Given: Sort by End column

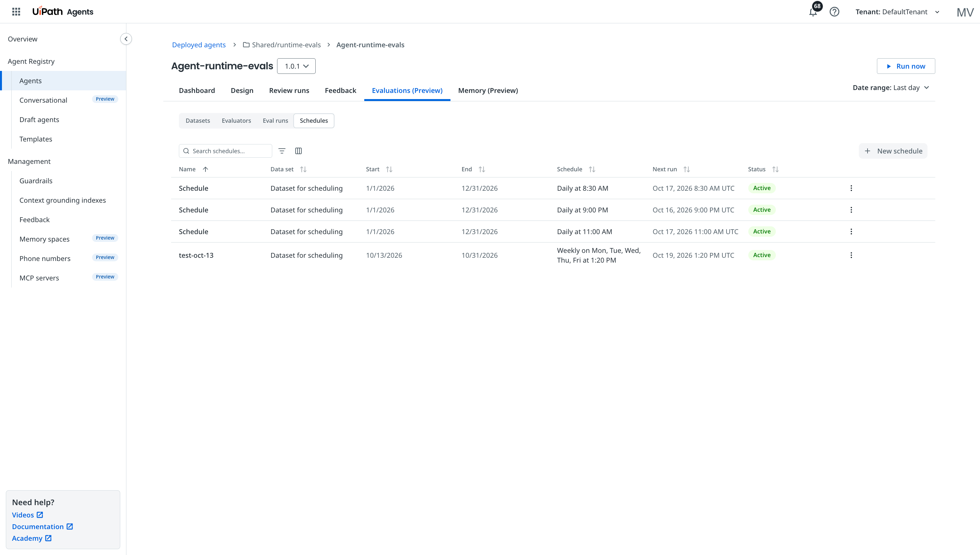Looking at the screenshot, I should pos(482,169).
